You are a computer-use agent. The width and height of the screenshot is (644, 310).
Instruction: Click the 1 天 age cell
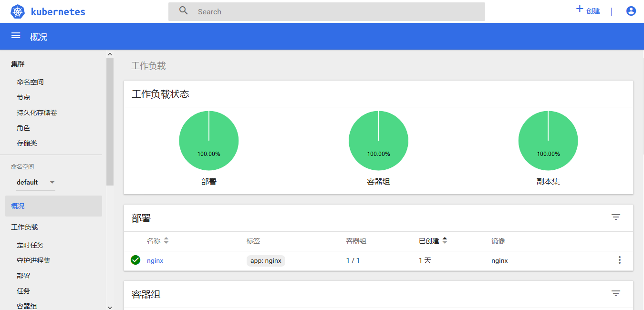[x=425, y=260]
